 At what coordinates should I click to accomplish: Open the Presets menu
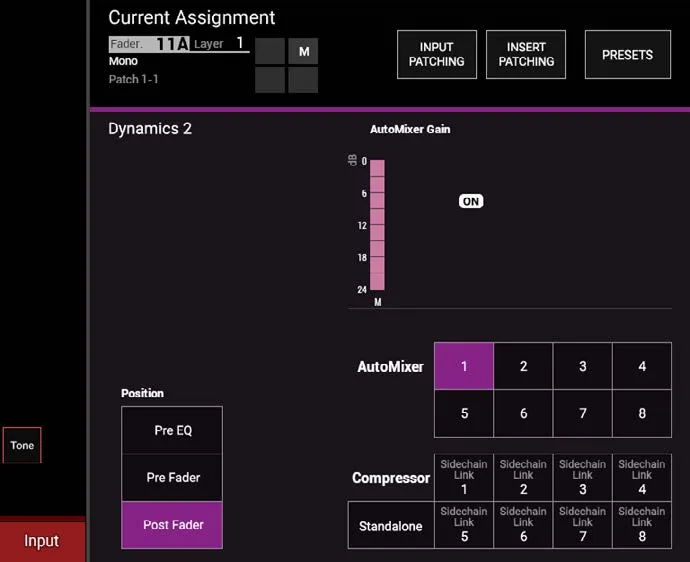click(628, 55)
